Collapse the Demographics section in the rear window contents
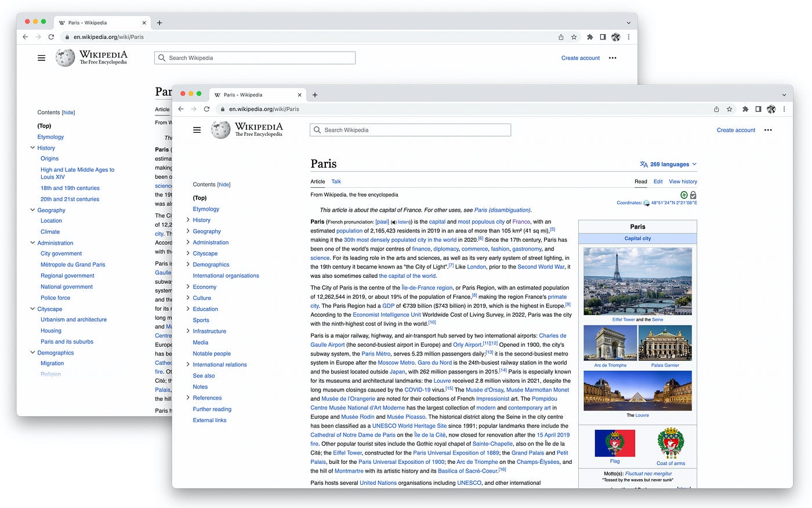The width and height of the screenshot is (812, 508). [32, 353]
